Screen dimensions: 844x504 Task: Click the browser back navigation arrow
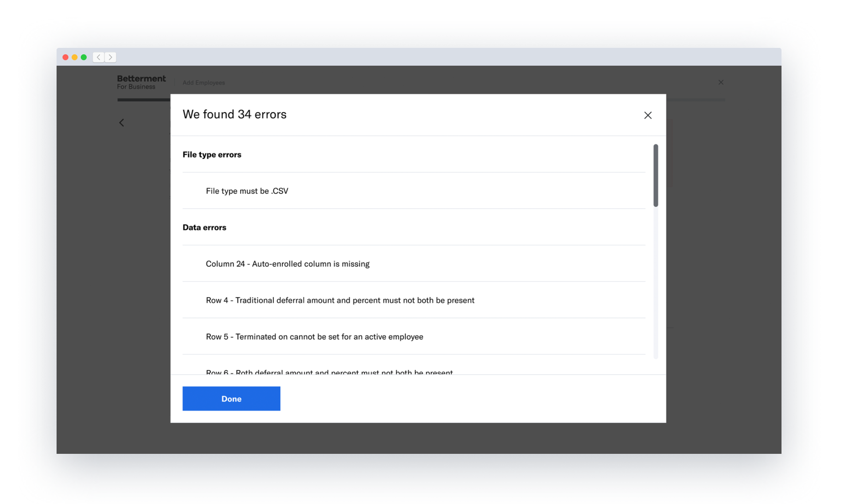(x=98, y=57)
